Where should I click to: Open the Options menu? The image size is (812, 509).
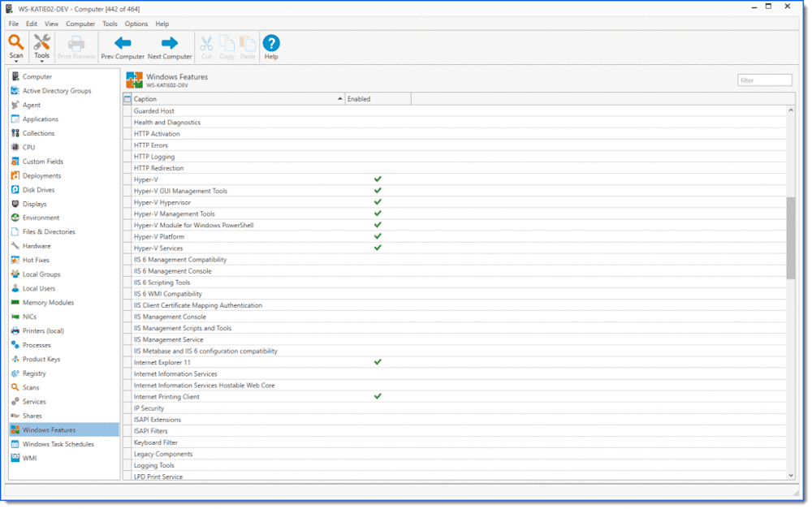point(136,24)
